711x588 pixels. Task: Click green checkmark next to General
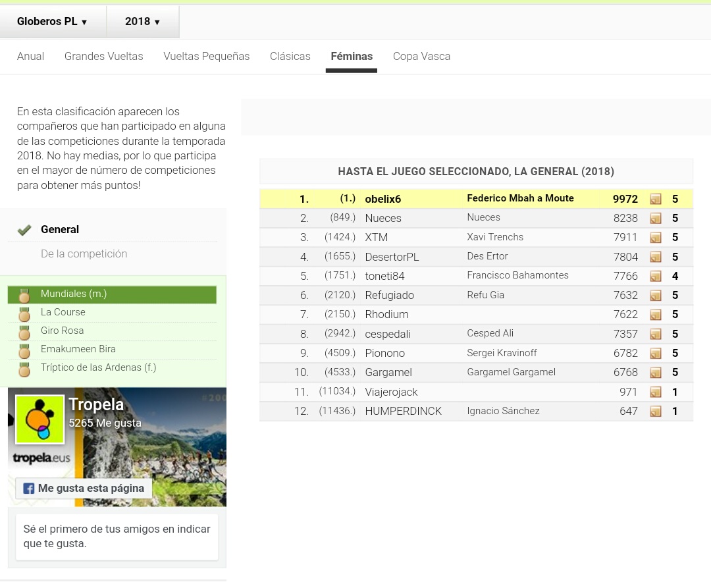24,230
